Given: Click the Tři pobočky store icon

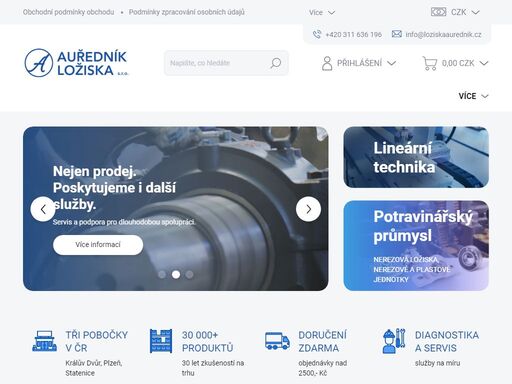Looking at the screenshot, I should click(44, 341).
